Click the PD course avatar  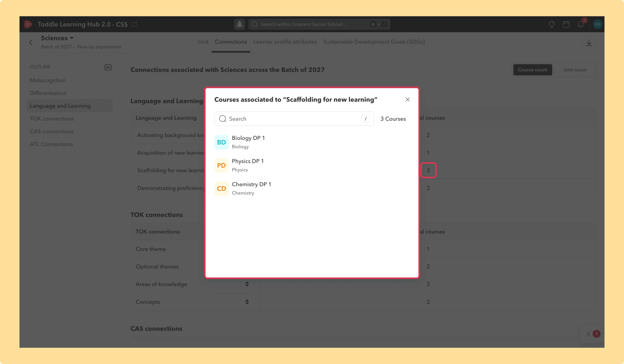tap(221, 165)
